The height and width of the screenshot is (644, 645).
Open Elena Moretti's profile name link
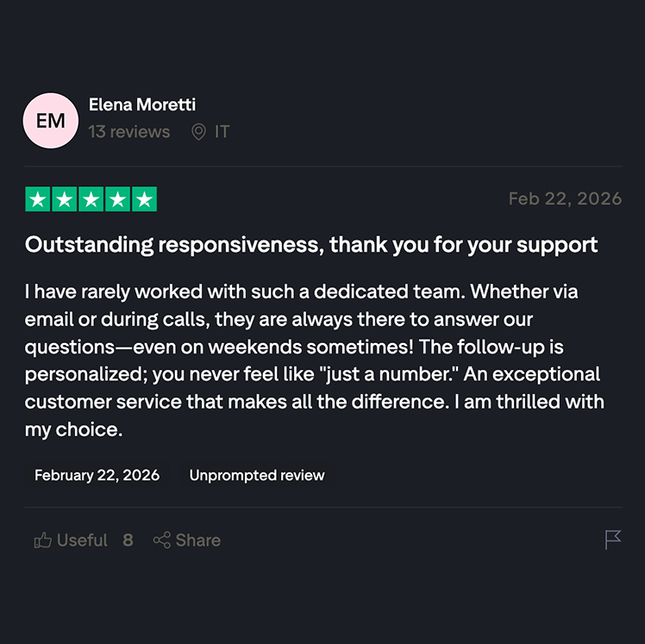pos(142,105)
